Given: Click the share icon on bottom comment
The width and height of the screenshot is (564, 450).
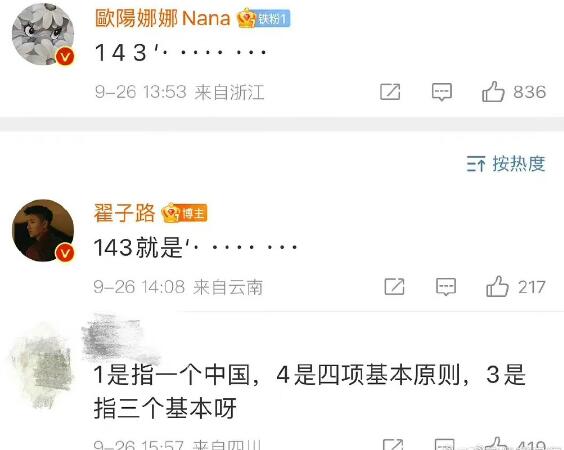Looking at the screenshot, I should click(392, 445).
